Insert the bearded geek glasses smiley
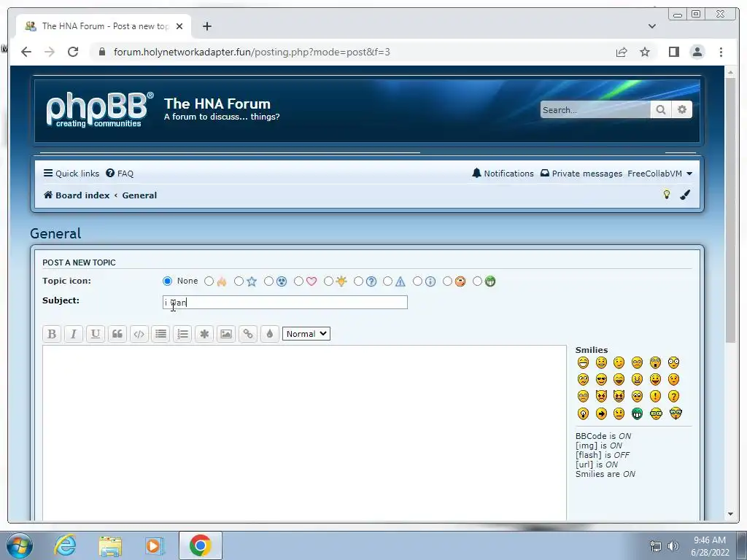 [x=676, y=413]
